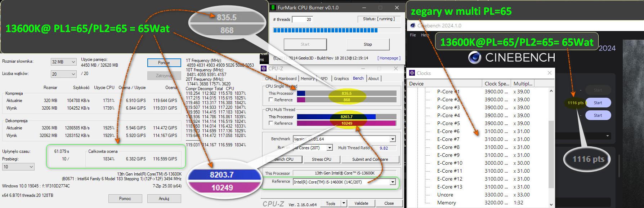Open the arrow beside the Tools button
The height and width of the screenshot is (208, 644).
tap(344, 203)
